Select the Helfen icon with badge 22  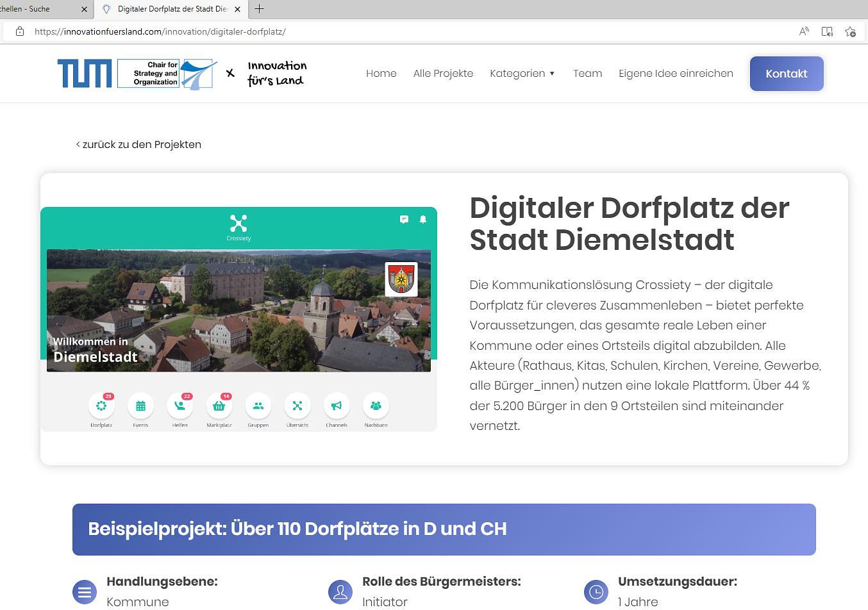pos(179,406)
